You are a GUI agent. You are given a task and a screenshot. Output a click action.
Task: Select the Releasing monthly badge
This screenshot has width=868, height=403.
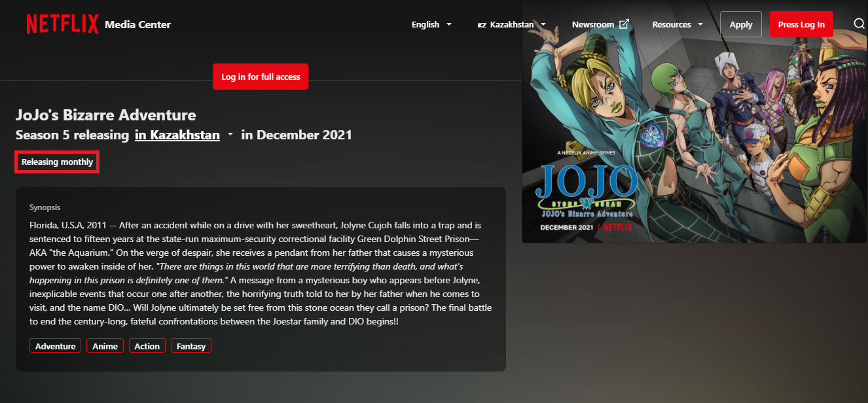58,162
